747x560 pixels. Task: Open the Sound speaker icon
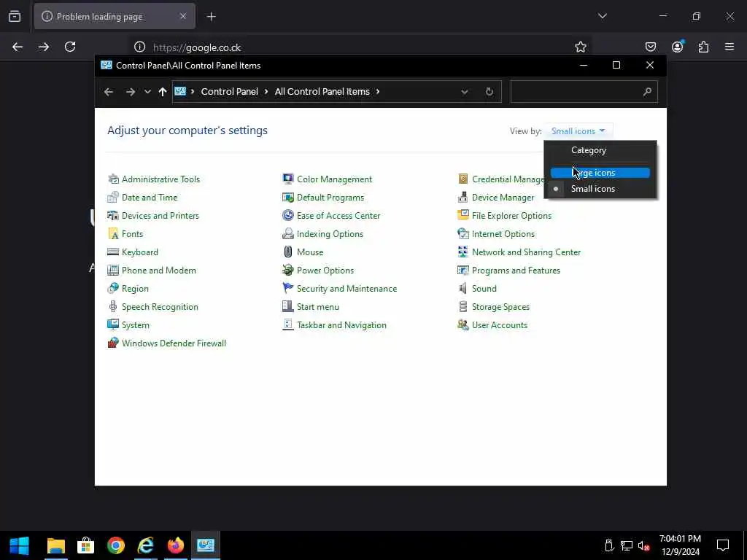(463, 289)
